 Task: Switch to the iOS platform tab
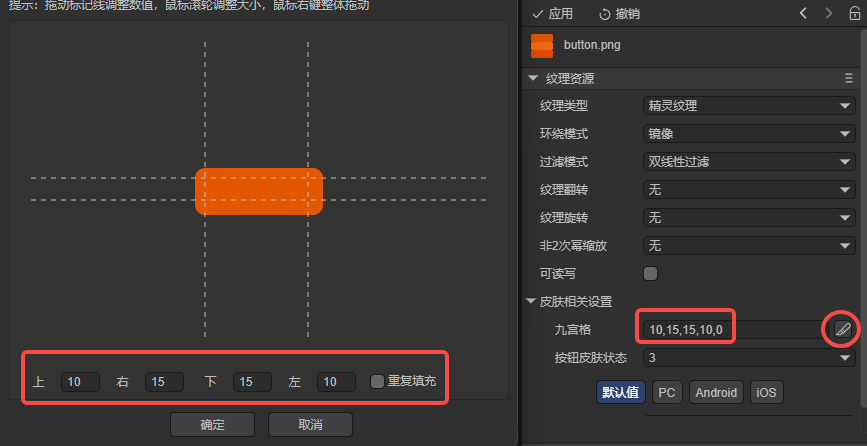tap(766, 392)
